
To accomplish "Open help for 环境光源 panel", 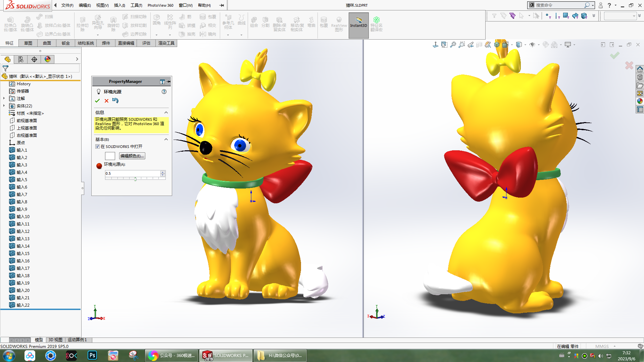I will [164, 92].
